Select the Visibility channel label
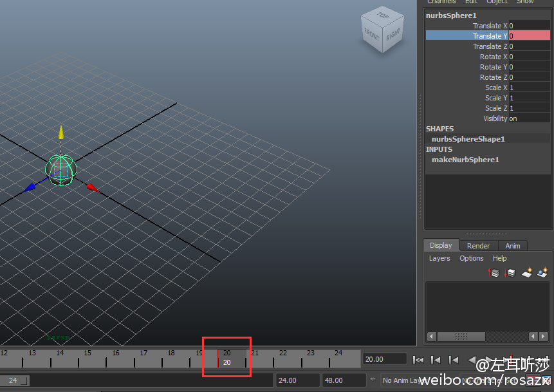This screenshot has height=392, width=554. click(x=495, y=118)
